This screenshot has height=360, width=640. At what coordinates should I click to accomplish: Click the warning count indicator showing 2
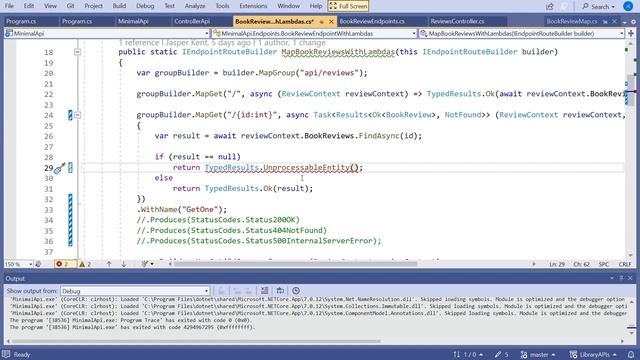click(x=85, y=264)
